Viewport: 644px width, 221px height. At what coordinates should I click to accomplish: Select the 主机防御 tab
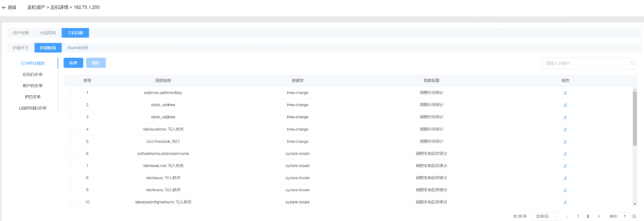(x=75, y=33)
